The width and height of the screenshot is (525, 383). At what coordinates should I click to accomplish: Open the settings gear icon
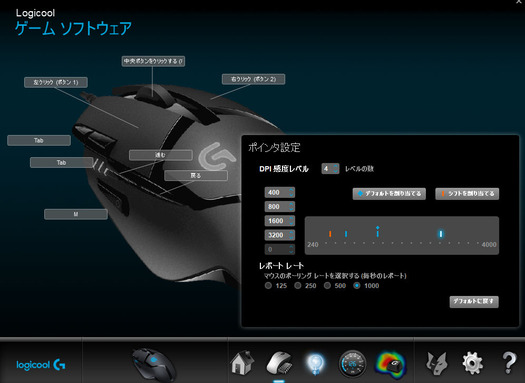point(472,363)
